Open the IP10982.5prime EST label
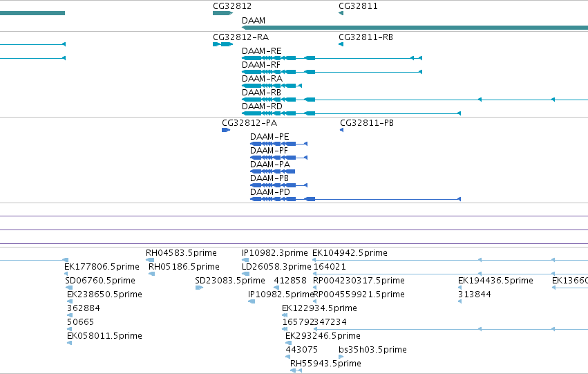The width and height of the screenshot is (588, 374). [281, 295]
